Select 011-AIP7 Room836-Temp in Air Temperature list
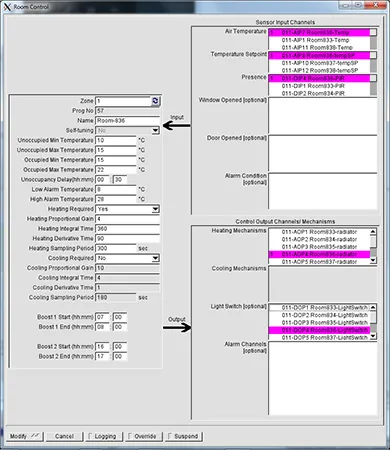The height and width of the screenshot is (450, 390). 319,32
